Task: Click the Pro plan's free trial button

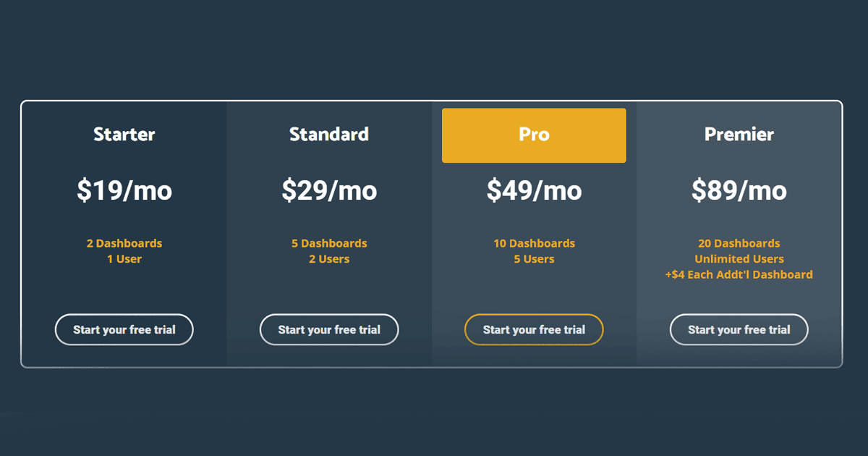Action: tap(534, 329)
